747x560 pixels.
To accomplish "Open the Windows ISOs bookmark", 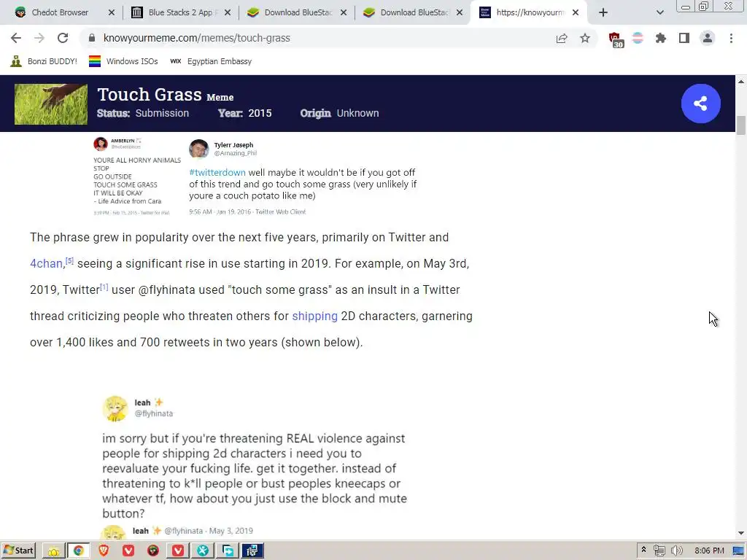I will click(x=123, y=61).
